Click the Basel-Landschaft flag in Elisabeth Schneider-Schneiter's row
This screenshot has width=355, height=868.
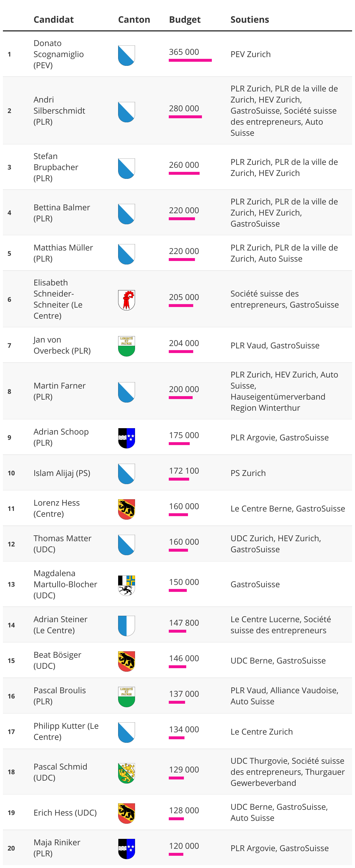pos(127,300)
